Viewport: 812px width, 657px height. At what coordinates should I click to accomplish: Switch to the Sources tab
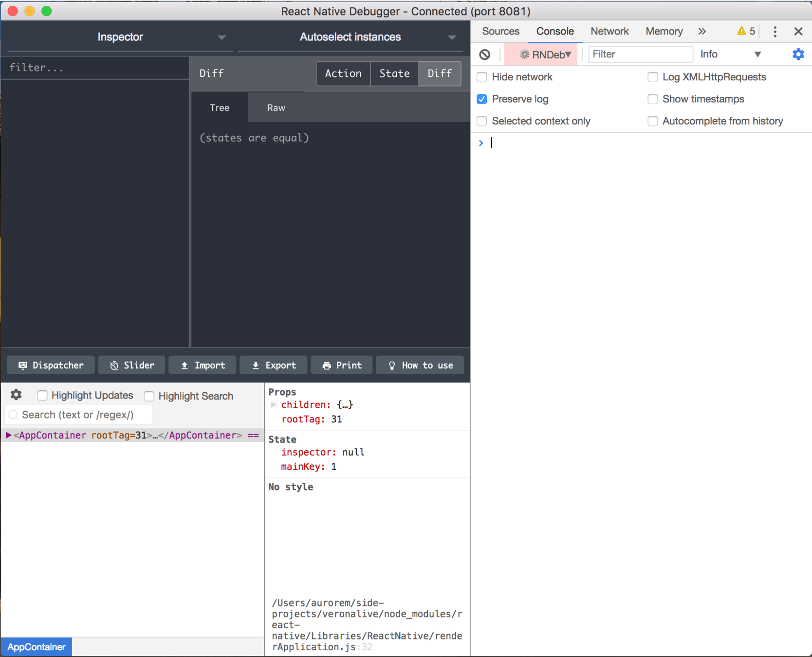[x=500, y=31]
